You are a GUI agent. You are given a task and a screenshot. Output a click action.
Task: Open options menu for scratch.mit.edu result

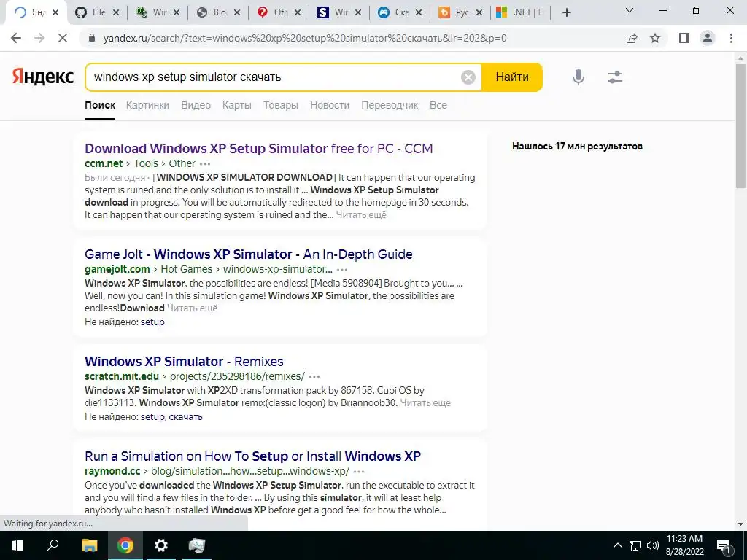pyautogui.click(x=314, y=377)
